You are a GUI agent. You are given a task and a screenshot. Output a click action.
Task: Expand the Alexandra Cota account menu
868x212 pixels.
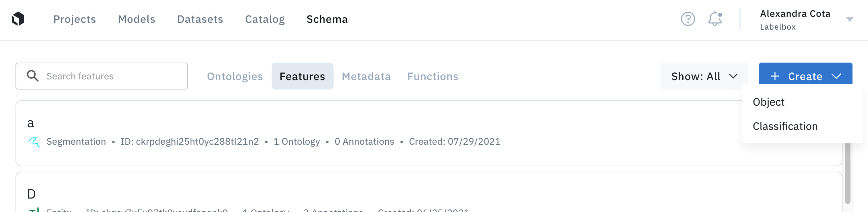[x=850, y=19]
